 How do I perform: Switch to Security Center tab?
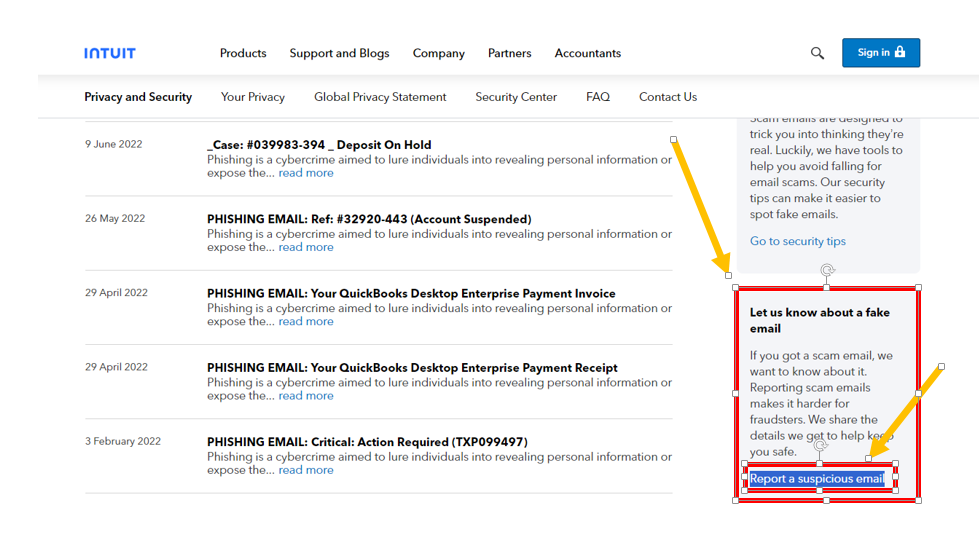click(x=516, y=97)
